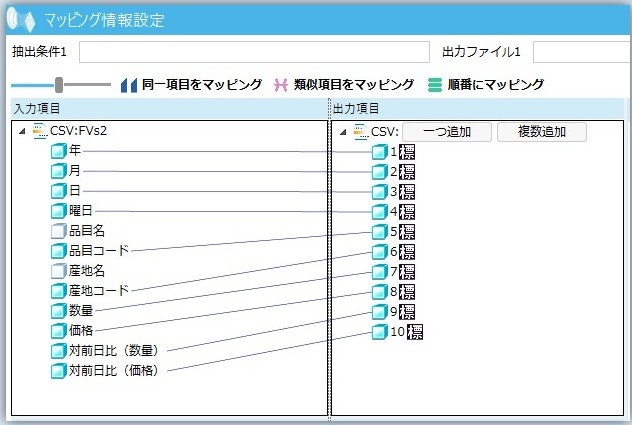632x425 pixels.
Task: Click the cube icon beside 対前日比（価格）
Action: (x=58, y=371)
